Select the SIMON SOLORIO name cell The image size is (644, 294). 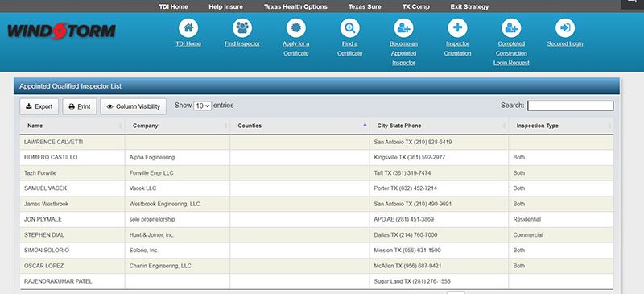[72, 251]
